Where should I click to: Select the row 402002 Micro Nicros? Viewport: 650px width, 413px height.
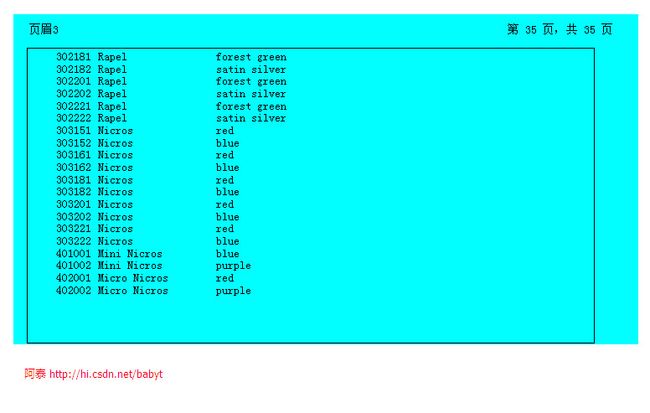[x=153, y=291]
